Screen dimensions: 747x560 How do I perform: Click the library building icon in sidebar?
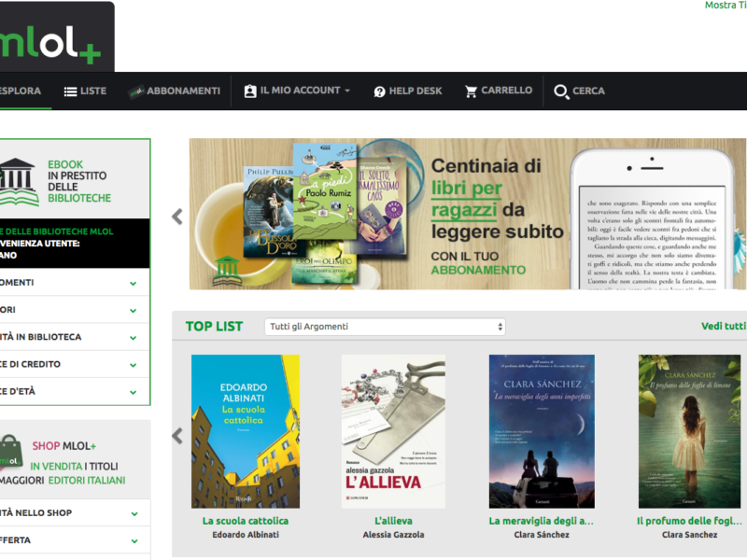click(x=19, y=182)
